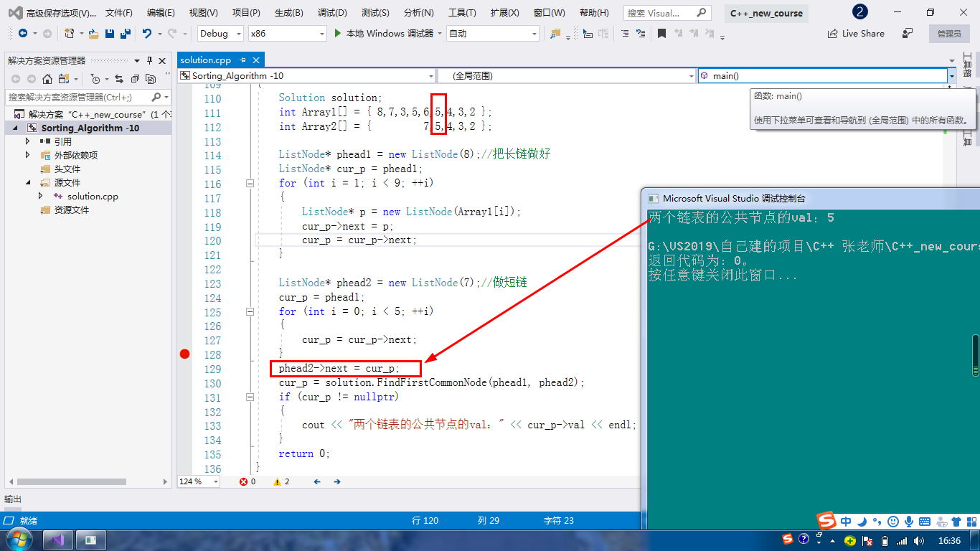980x551 pixels.
Task: Select the 头文件 folder
Action: [x=67, y=169]
